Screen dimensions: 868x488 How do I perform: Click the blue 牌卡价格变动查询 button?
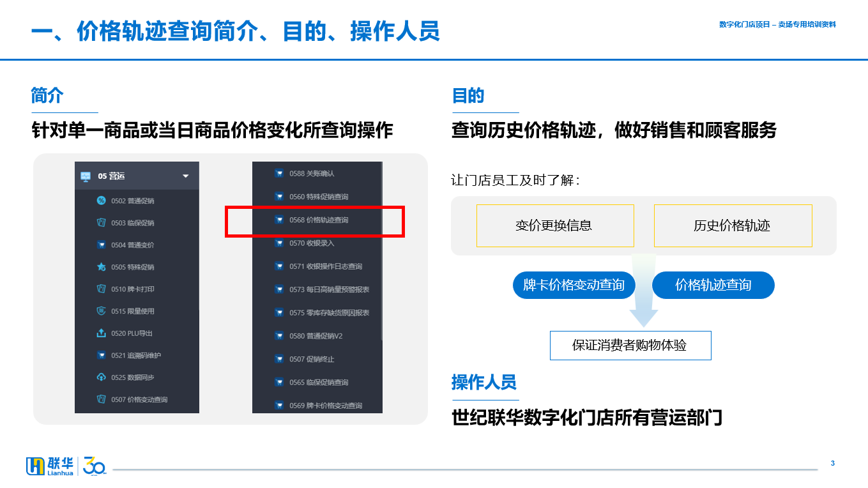(574, 285)
